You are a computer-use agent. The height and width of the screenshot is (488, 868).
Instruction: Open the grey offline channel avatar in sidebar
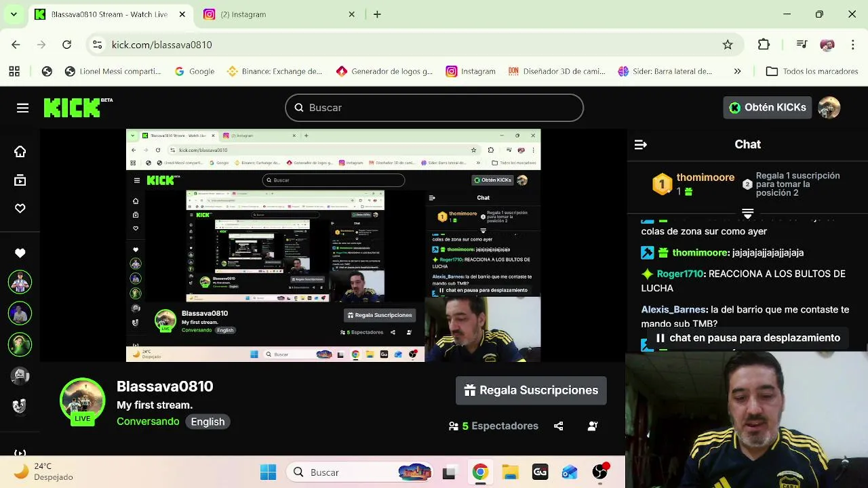20,375
